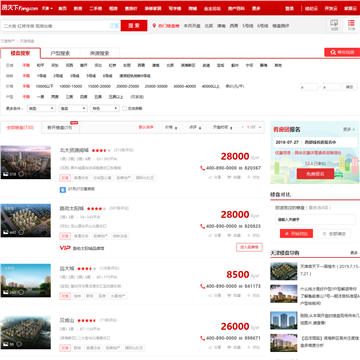The height and width of the screenshot is (360, 360).
Task: Click the red search button
Action: (134, 26)
